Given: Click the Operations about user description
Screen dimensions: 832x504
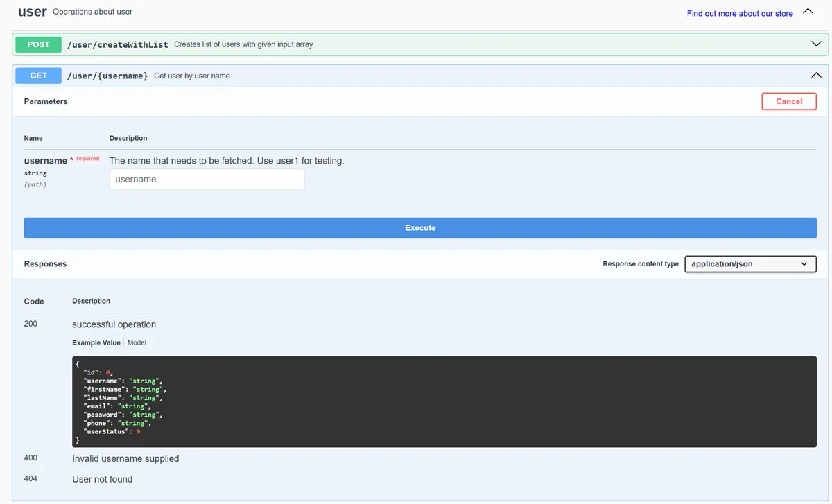Looking at the screenshot, I should [93, 12].
